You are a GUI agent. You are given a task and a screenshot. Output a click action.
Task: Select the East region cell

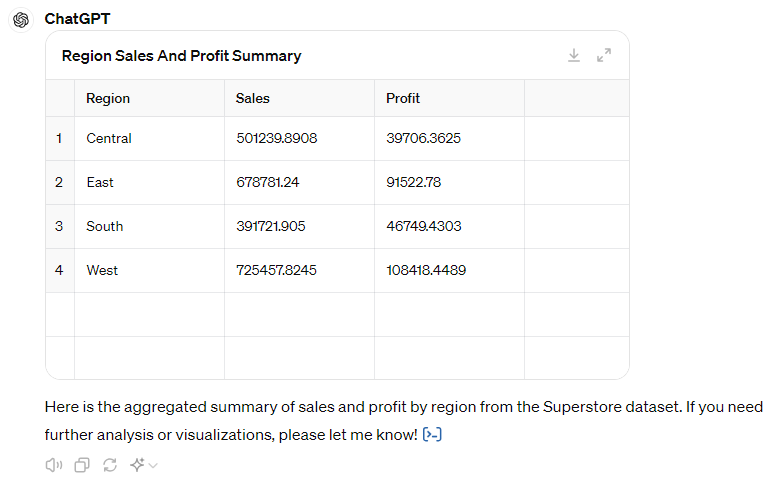[x=100, y=182]
